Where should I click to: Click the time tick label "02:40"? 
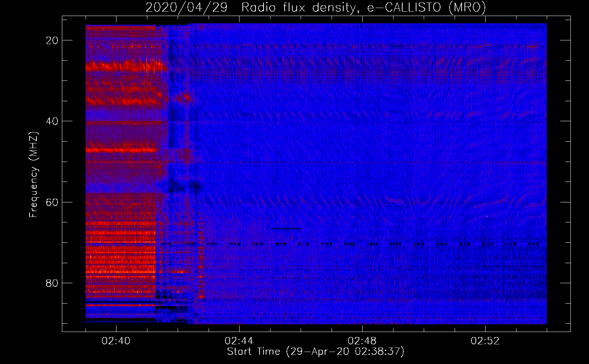point(116,341)
